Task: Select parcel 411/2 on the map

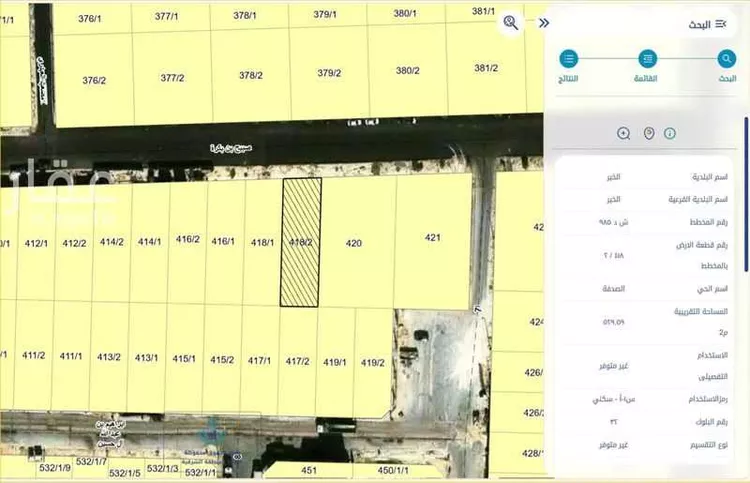Action: click(x=33, y=355)
